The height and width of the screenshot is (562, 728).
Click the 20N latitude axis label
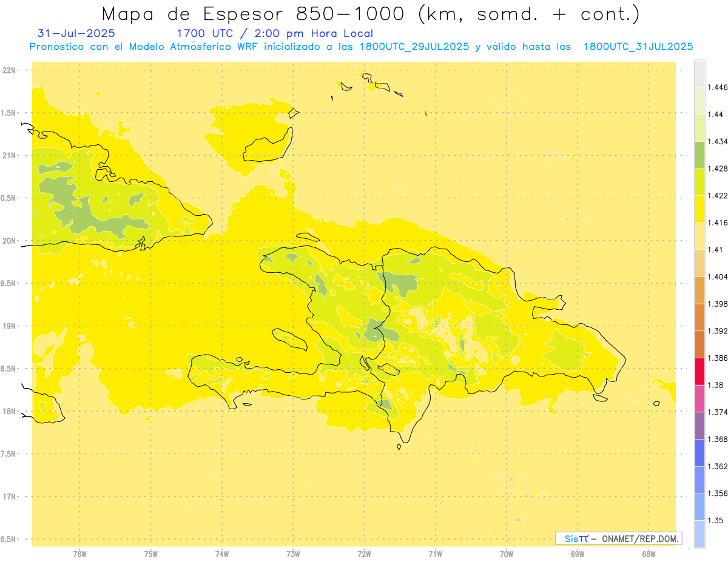click(10, 241)
